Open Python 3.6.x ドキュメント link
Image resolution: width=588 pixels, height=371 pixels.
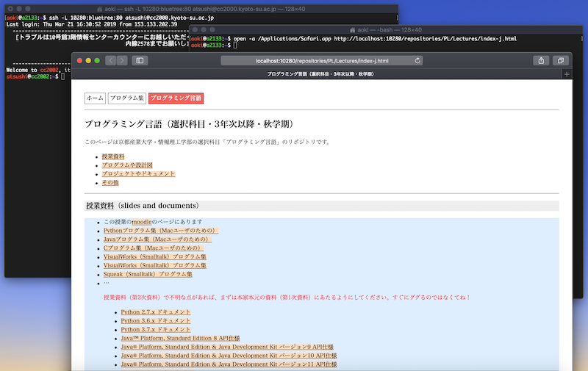pos(156,321)
